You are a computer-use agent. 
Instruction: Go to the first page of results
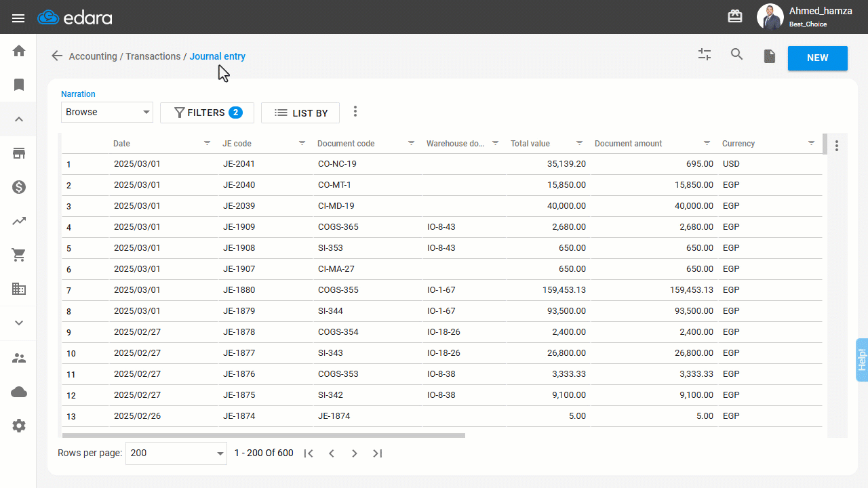point(309,453)
